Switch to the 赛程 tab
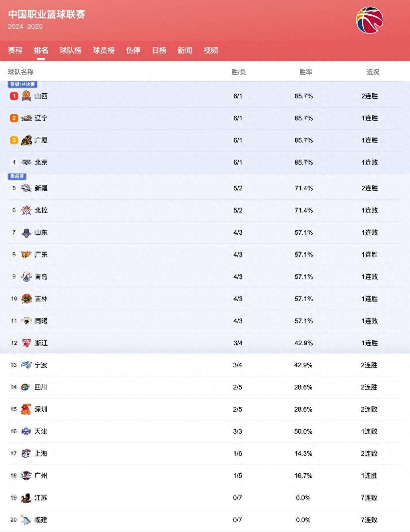Screen dimensions: 410x532 (x=15, y=50)
